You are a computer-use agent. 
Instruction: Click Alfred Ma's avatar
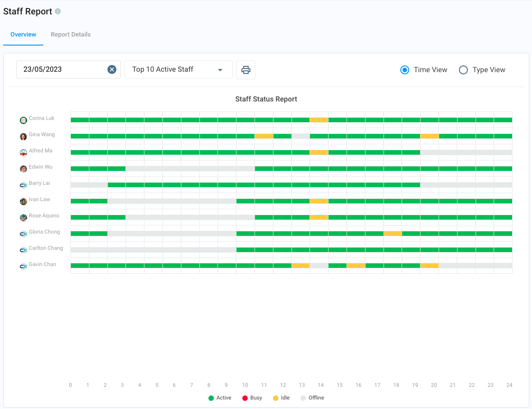coord(23,152)
